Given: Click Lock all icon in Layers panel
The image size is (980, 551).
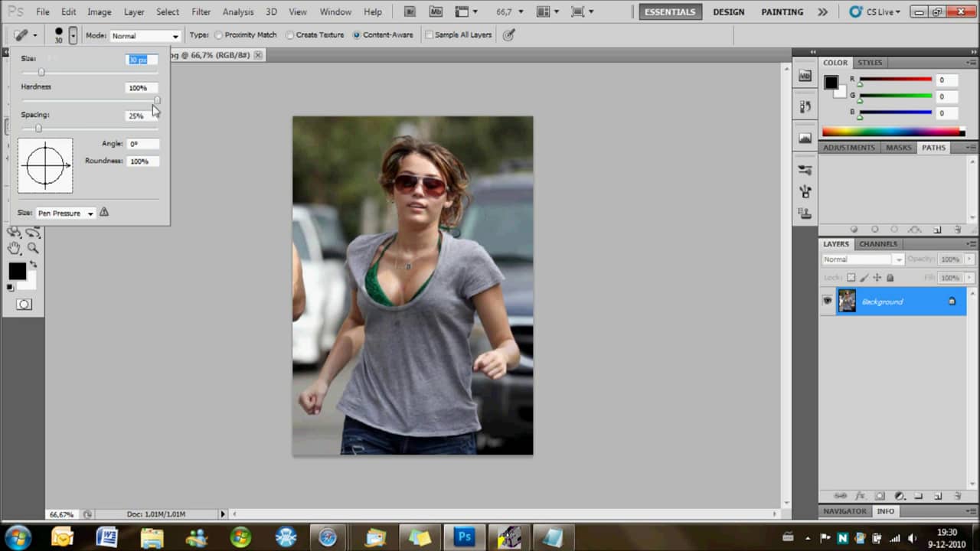Looking at the screenshot, I should 890,278.
